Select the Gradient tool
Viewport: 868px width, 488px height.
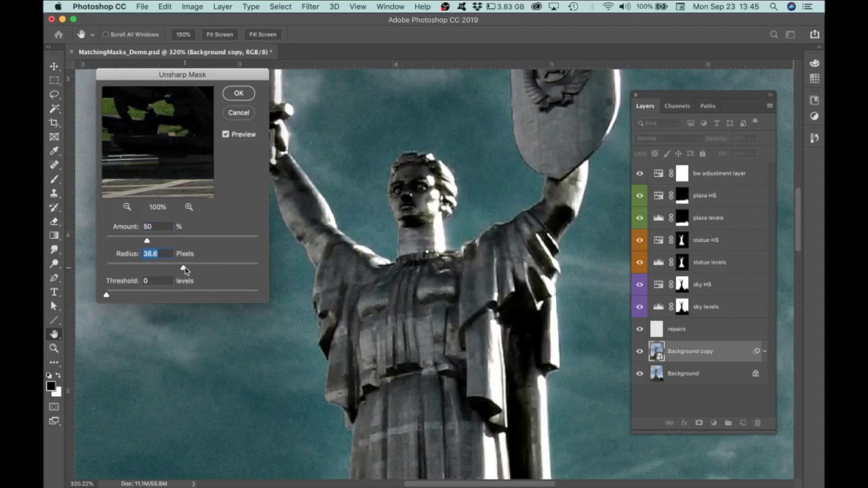54,235
